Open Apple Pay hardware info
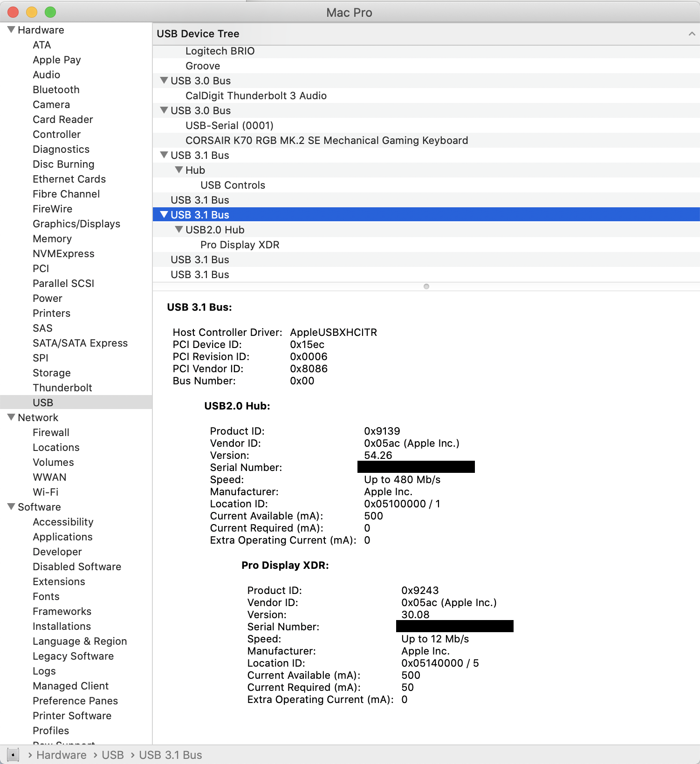Image resolution: width=700 pixels, height=764 pixels. [x=57, y=60]
